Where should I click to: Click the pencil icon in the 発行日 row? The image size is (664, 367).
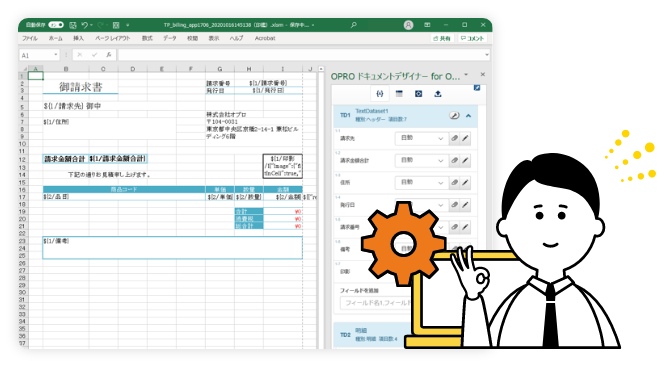pos(465,205)
